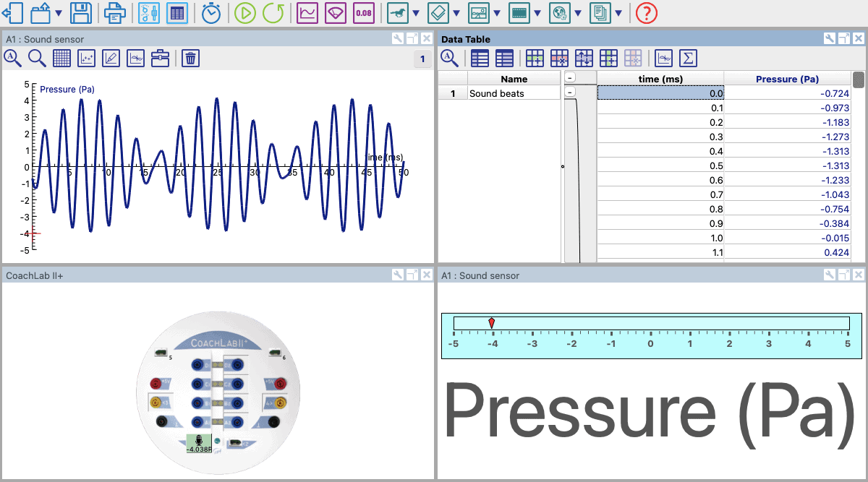The width and height of the screenshot is (868, 482).
Task: Toggle the hardware panel view button
Action: 149,13
